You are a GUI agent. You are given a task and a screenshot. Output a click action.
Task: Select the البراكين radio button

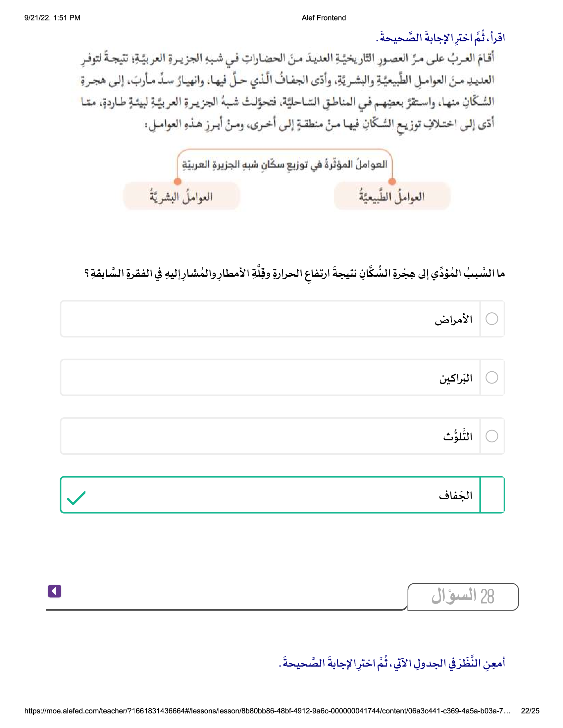tap(491, 378)
